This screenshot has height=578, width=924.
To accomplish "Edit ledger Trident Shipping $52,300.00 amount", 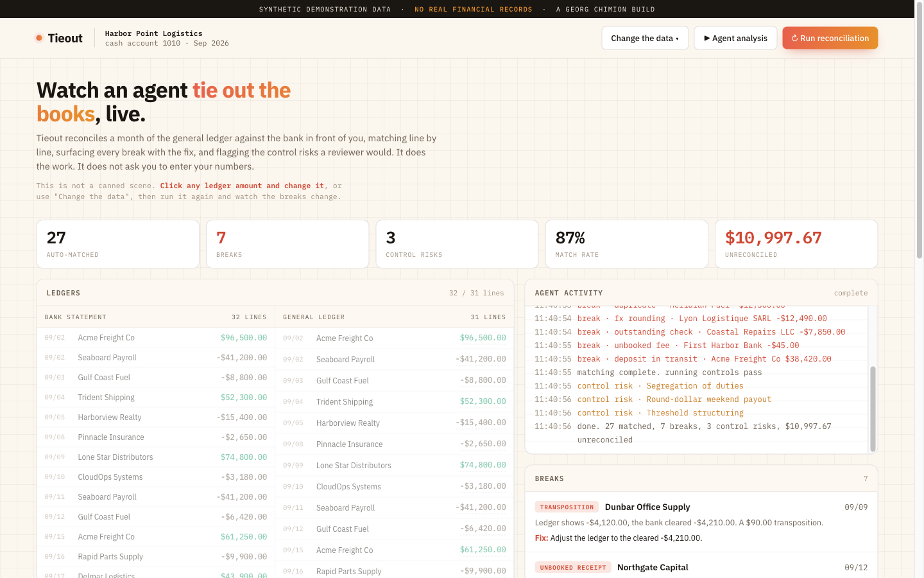I will tap(483, 401).
